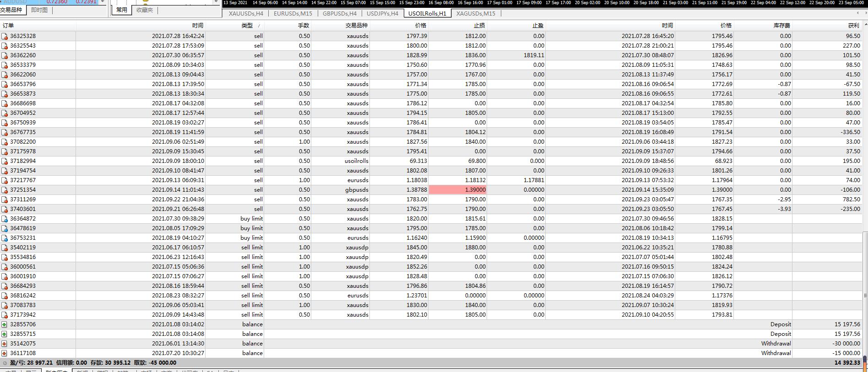Switch to the 即时图 tab
The image size is (868, 372).
pos(39,10)
